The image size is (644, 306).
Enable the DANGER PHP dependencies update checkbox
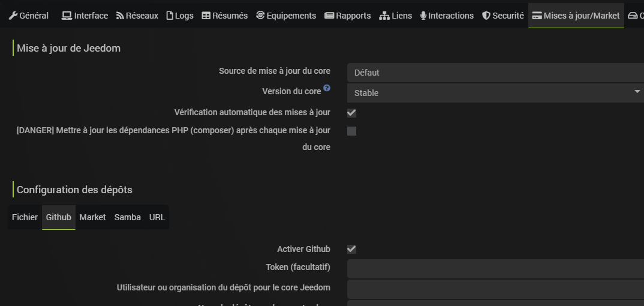(x=351, y=131)
